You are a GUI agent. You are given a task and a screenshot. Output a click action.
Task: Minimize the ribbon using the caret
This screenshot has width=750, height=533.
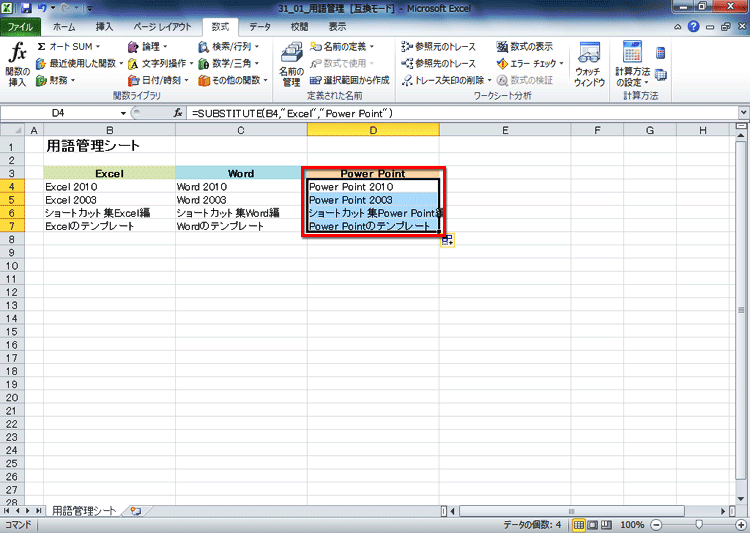677,27
